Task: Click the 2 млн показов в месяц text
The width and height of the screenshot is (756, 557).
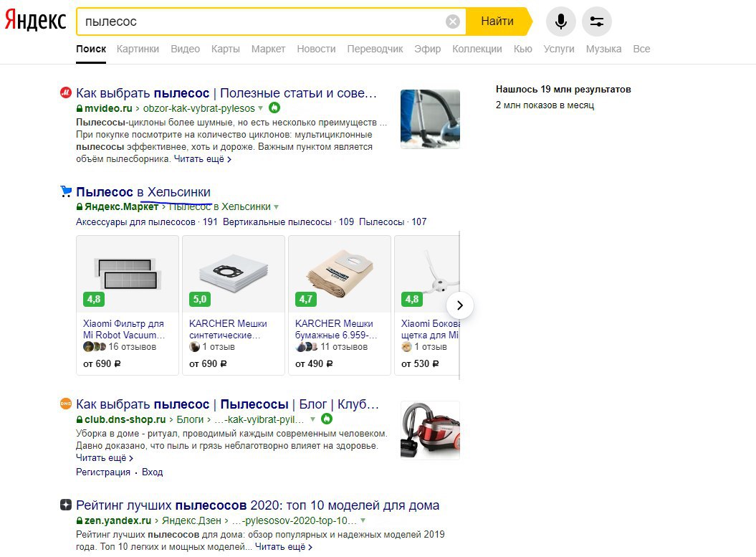Action: [x=545, y=105]
